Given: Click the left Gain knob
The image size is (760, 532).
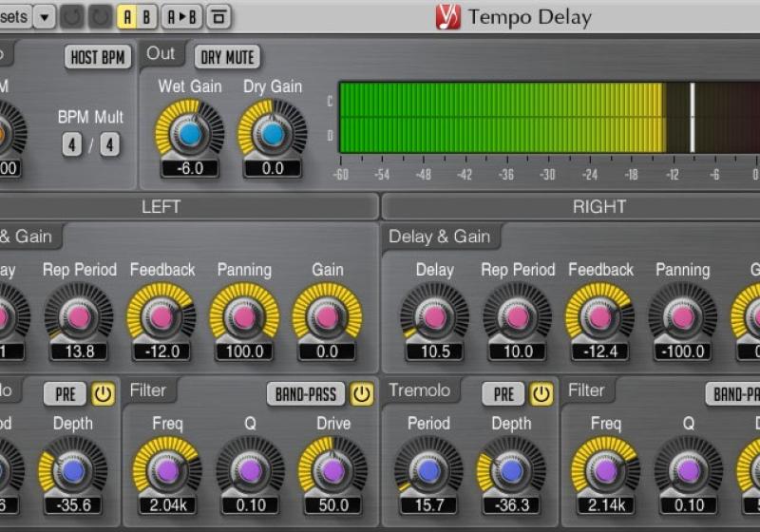Looking at the screenshot, I should coord(327,316).
